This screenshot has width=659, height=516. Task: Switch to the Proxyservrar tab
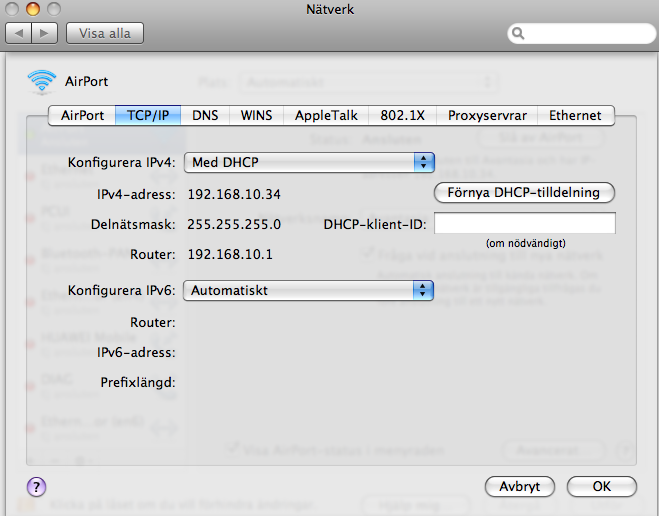click(x=487, y=116)
